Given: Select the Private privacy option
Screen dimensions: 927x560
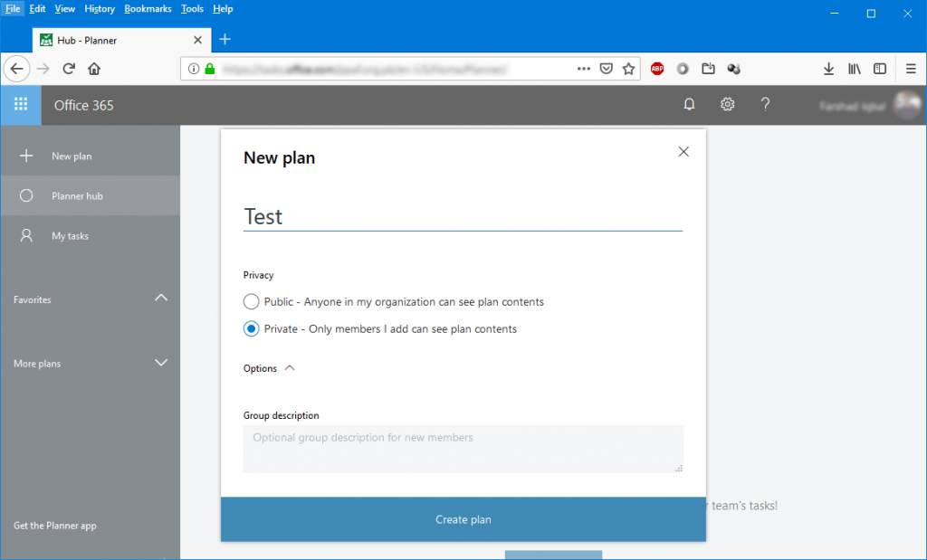Looking at the screenshot, I should [x=251, y=328].
